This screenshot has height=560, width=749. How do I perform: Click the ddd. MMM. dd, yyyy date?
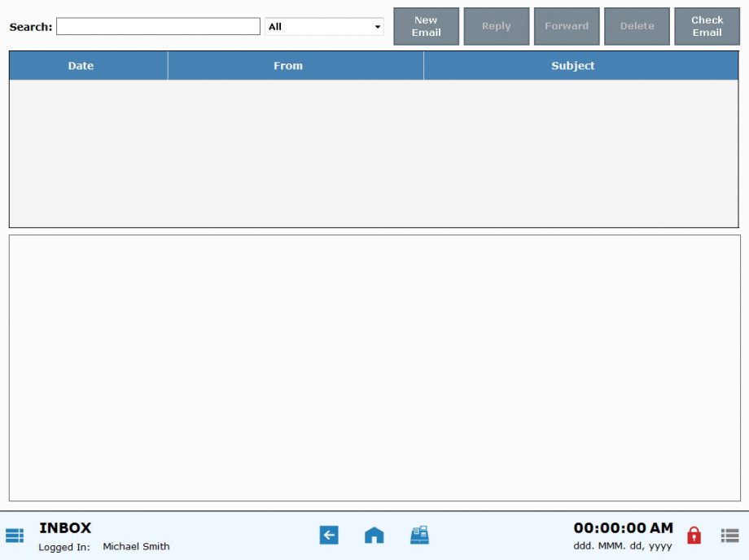pyautogui.click(x=623, y=545)
